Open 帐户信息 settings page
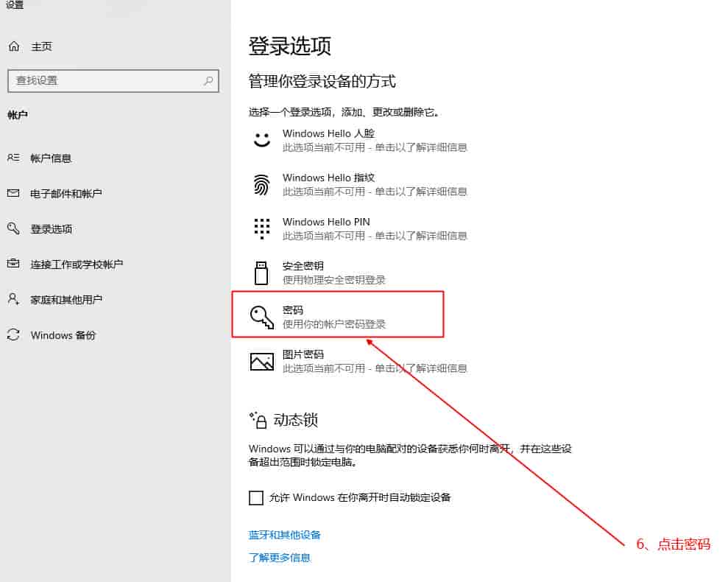This screenshot has width=728, height=582. pos(51,158)
